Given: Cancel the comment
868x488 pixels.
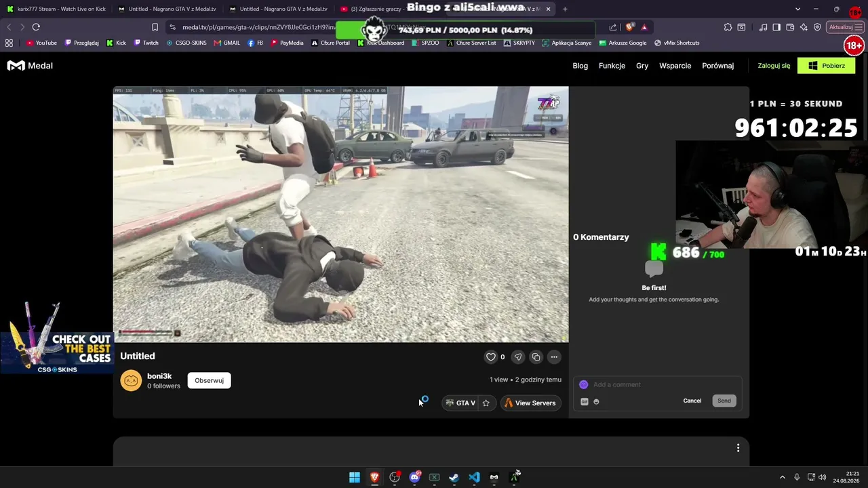Looking at the screenshot, I should 692,401.
